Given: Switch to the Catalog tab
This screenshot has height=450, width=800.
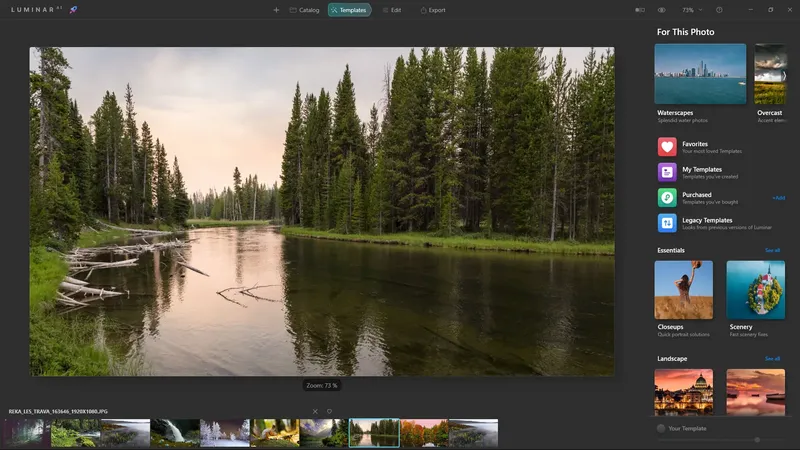Looking at the screenshot, I should pyautogui.click(x=305, y=10).
